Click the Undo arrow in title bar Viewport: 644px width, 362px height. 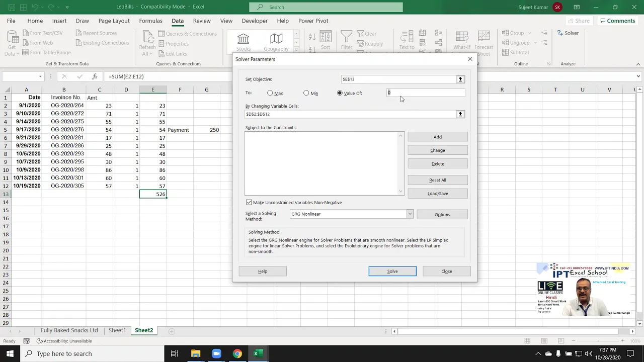point(35,7)
